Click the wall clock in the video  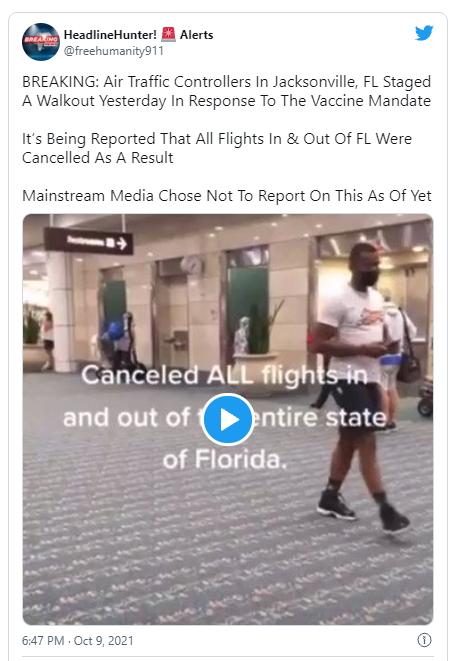(x=192, y=265)
